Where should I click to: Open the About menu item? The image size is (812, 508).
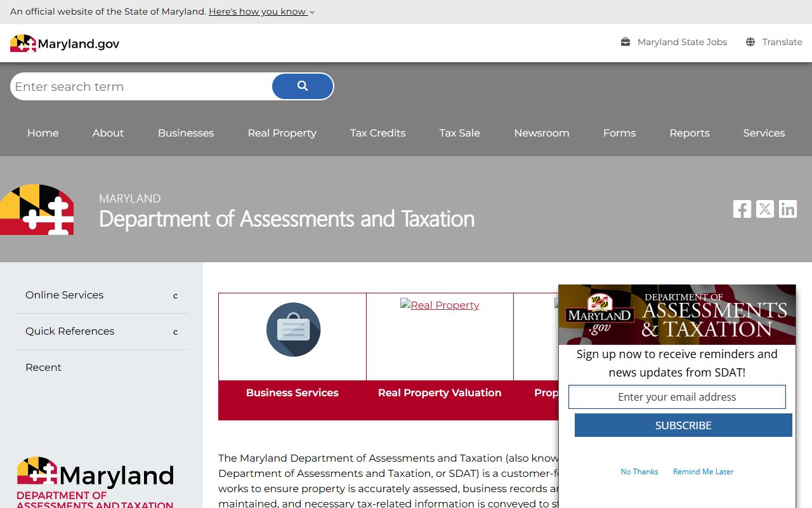click(108, 133)
